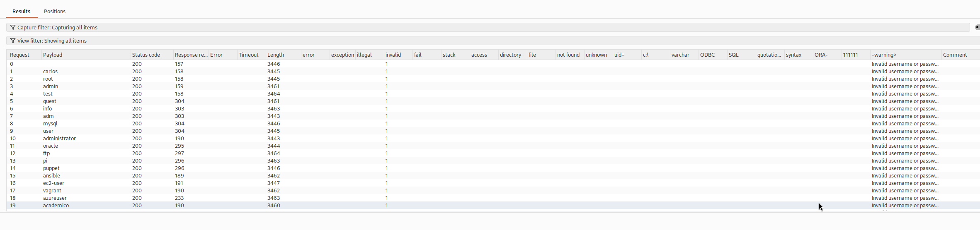Switch to the Results tab
This screenshot has height=230, width=980.
pyautogui.click(x=22, y=11)
